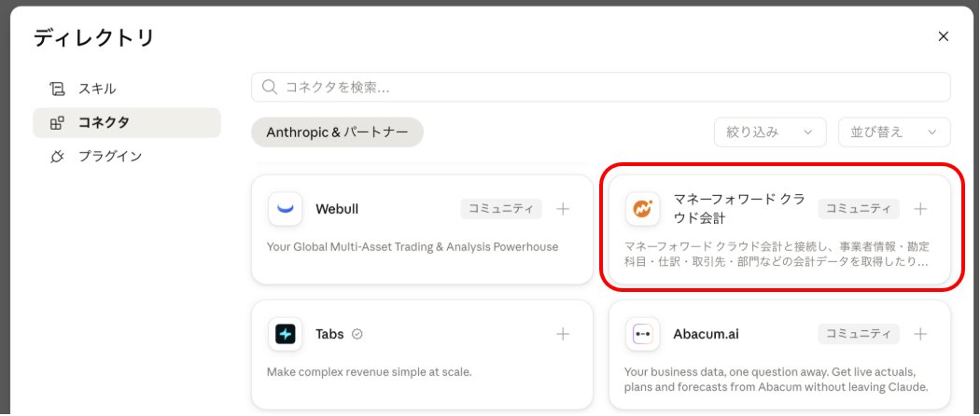Open the マネーフォワード クラウド会計 title

[x=739, y=209]
